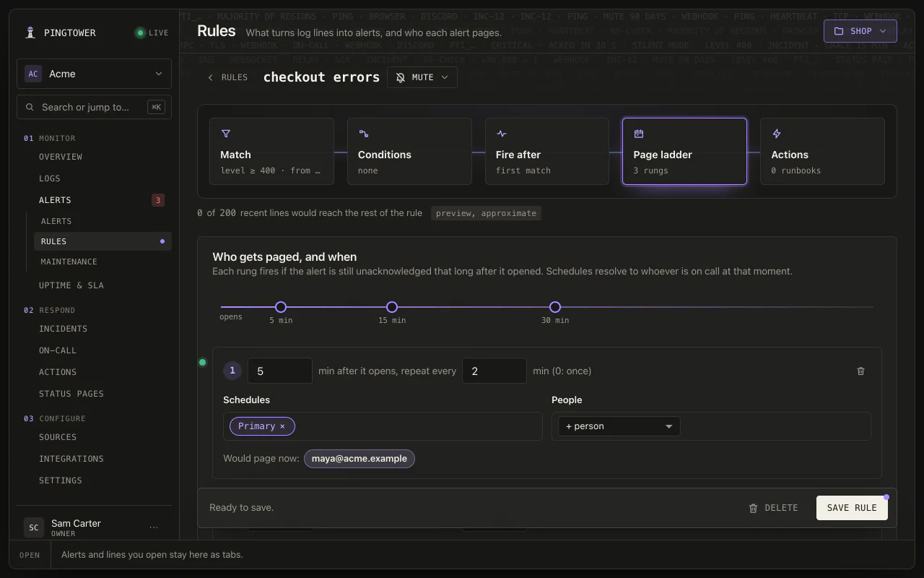Image resolution: width=924 pixels, height=578 pixels.
Task: Click the minutes after opens field
Action: click(280, 371)
